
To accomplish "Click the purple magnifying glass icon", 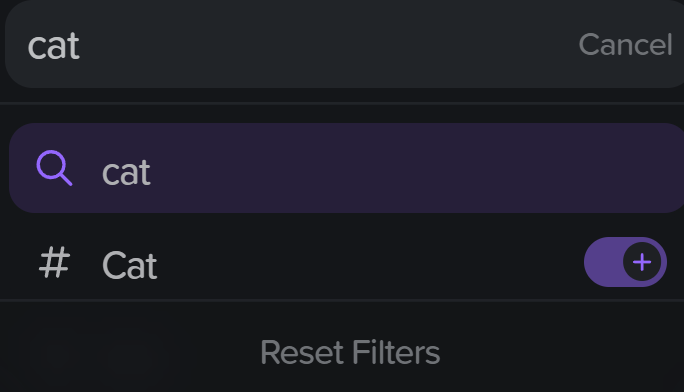I will pyautogui.click(x=54, y=168).
